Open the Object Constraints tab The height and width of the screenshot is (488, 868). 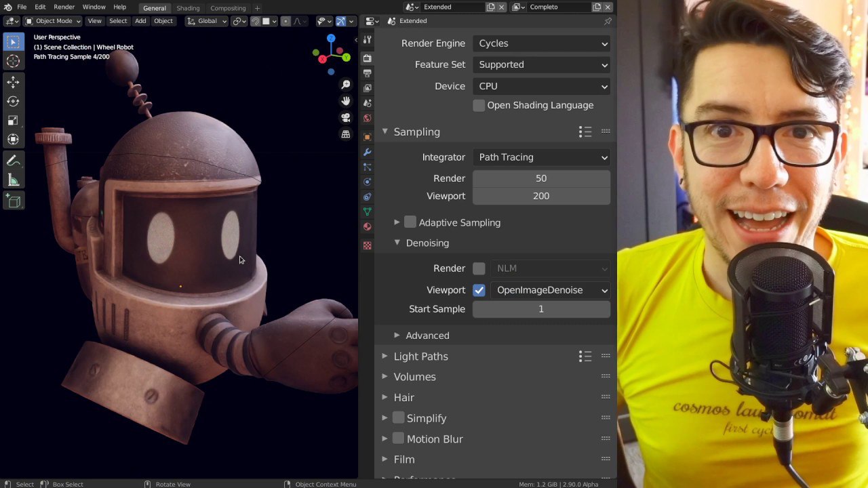coord(367,197)
